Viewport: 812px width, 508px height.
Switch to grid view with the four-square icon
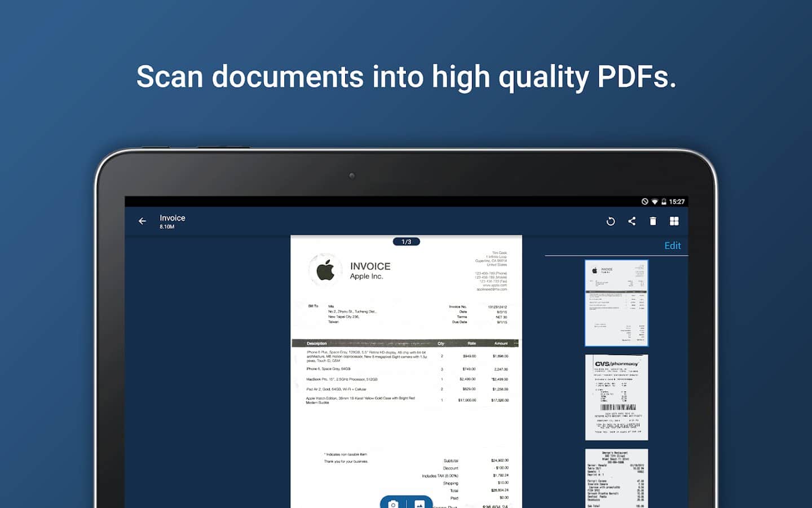tap(674, 221)
